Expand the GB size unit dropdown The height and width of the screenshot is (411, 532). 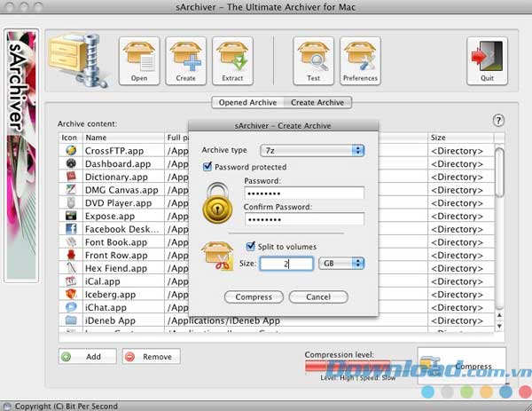(343, 264)
